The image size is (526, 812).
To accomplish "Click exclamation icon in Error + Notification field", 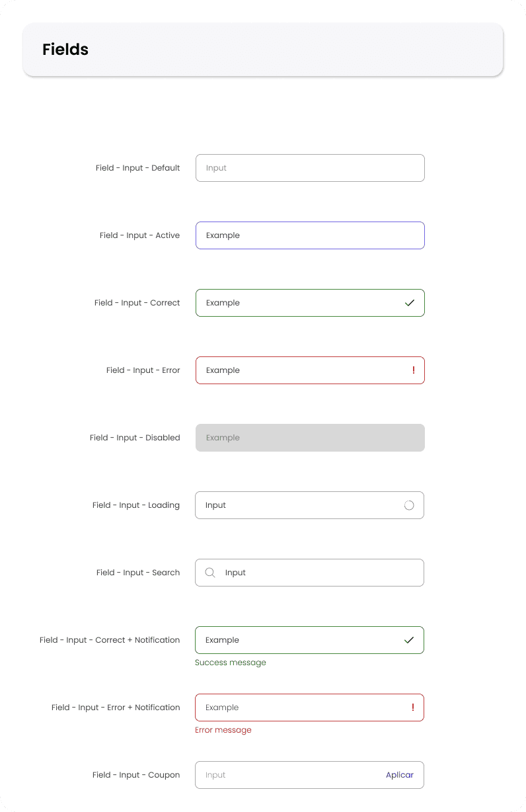I will click(x=413, y=708).
